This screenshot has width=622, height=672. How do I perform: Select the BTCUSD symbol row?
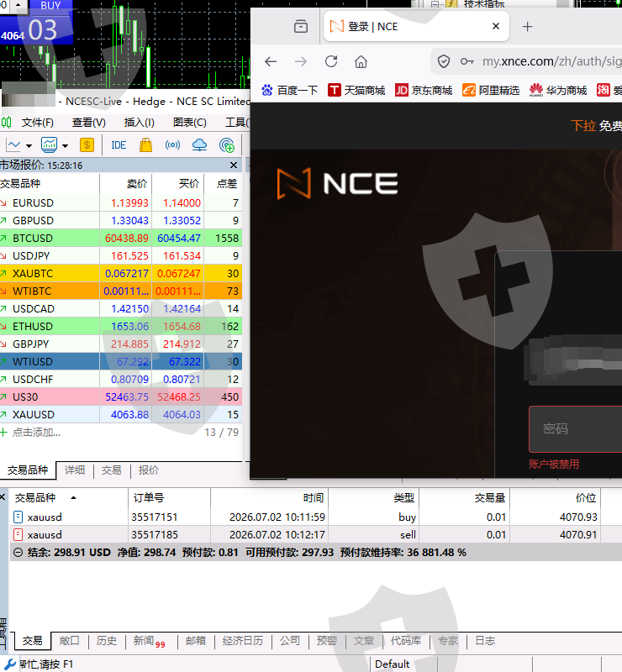point(121,238)
